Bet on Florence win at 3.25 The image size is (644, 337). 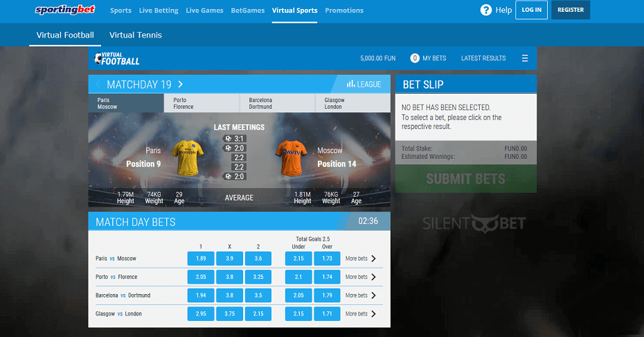point(258,277)
